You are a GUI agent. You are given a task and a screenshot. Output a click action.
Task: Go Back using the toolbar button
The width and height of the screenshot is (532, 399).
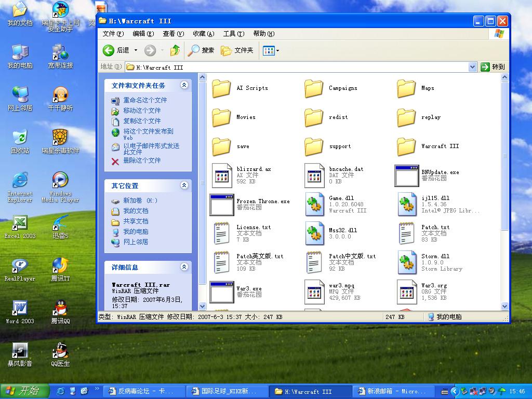point(116,50)
